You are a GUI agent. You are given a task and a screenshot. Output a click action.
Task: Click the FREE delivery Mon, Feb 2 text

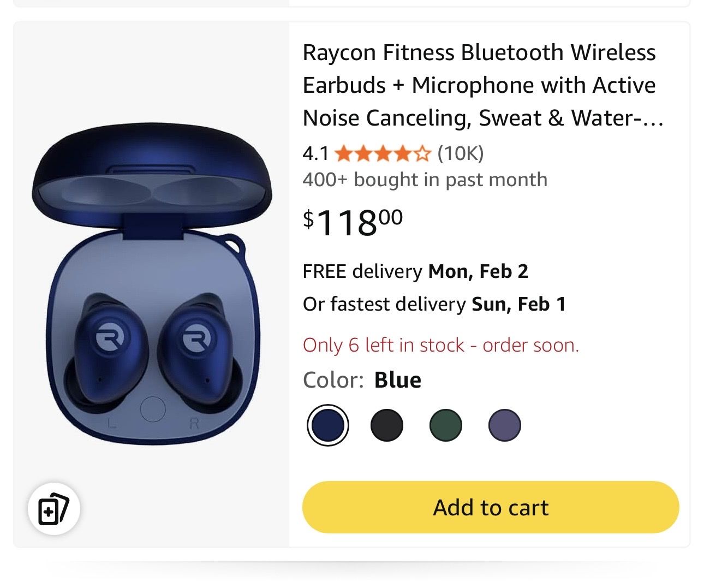(415, 271)
